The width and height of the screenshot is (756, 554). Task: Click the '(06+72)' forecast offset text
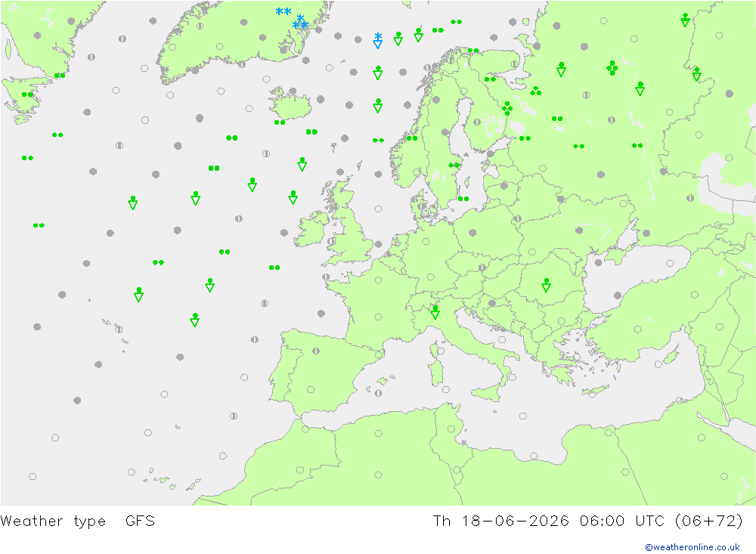click(x=709, y=522)
